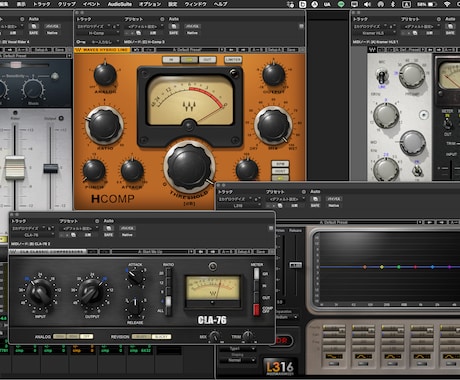This screenshot has height=380, width=460.
Task: Open the H-Comp plug-in selector dropdown
Action: 98,33
